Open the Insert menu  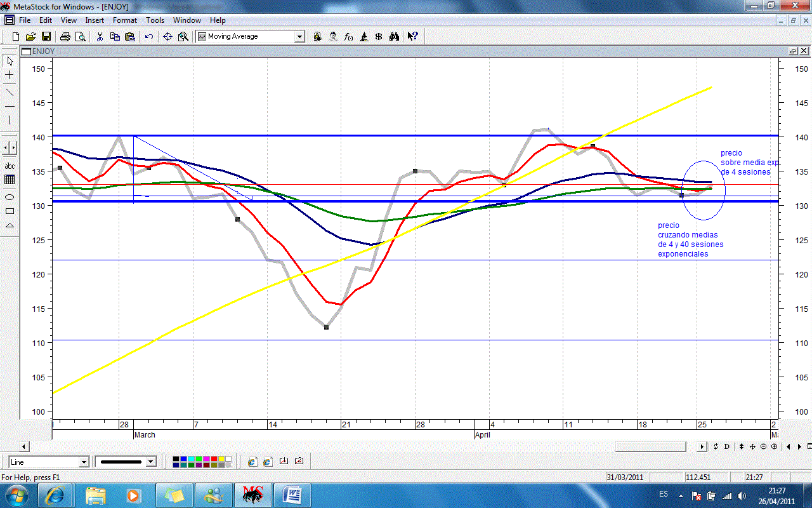(95, 20)
